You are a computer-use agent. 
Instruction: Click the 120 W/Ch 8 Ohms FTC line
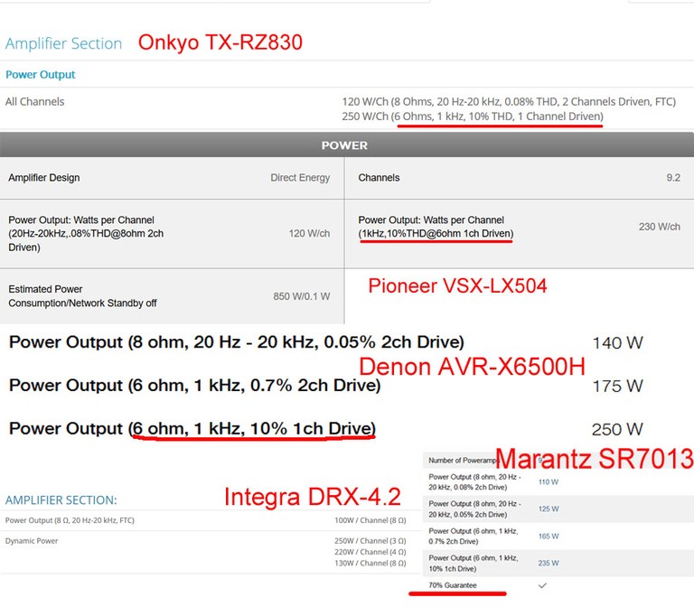pos(509,102)
